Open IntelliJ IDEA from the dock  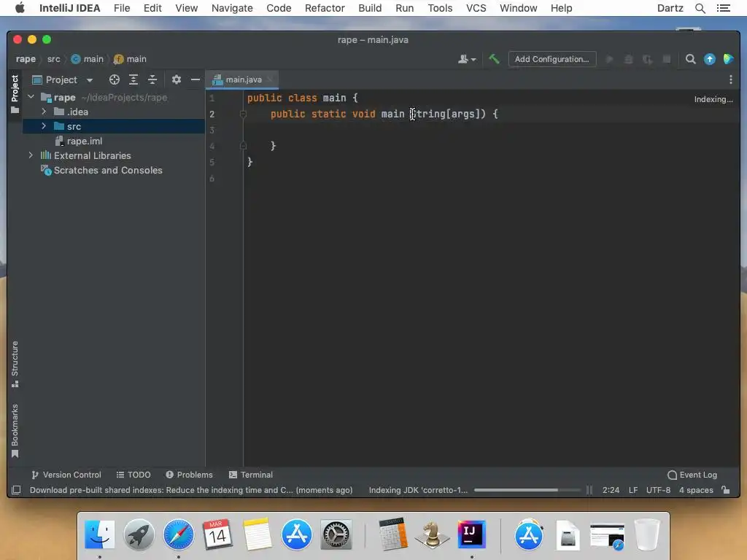tap(472, 534)
